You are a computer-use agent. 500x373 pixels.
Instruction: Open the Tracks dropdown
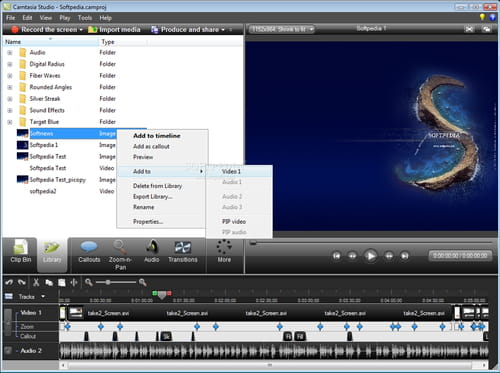(43, 296)
